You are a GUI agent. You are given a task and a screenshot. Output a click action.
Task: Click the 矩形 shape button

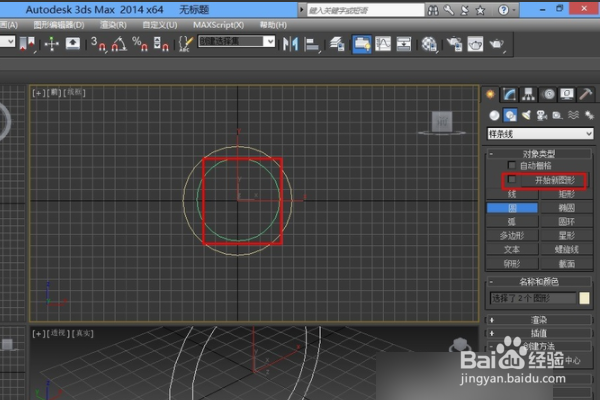tap(566, 194)
